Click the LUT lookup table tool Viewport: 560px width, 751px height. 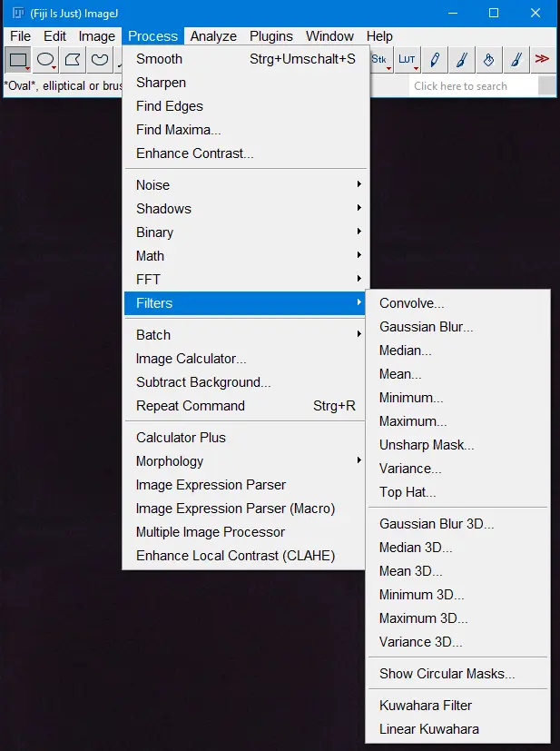click(407, 60)
